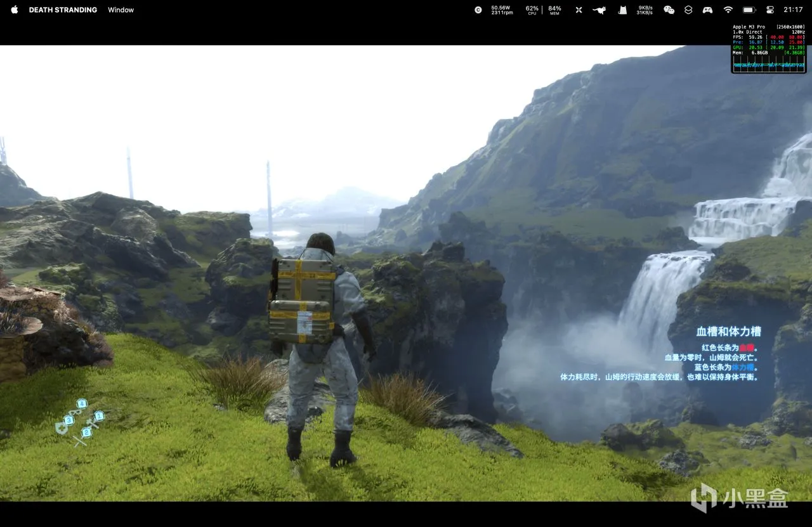Open the network speed monitor showing 9KB/s
812x527 pixels.
point(645,10)
